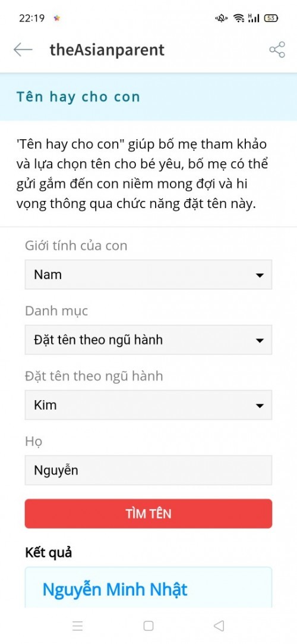This screenshot has height=644, width=297.
Task: Tap the Android home square icon
Action: coord(148,626)
